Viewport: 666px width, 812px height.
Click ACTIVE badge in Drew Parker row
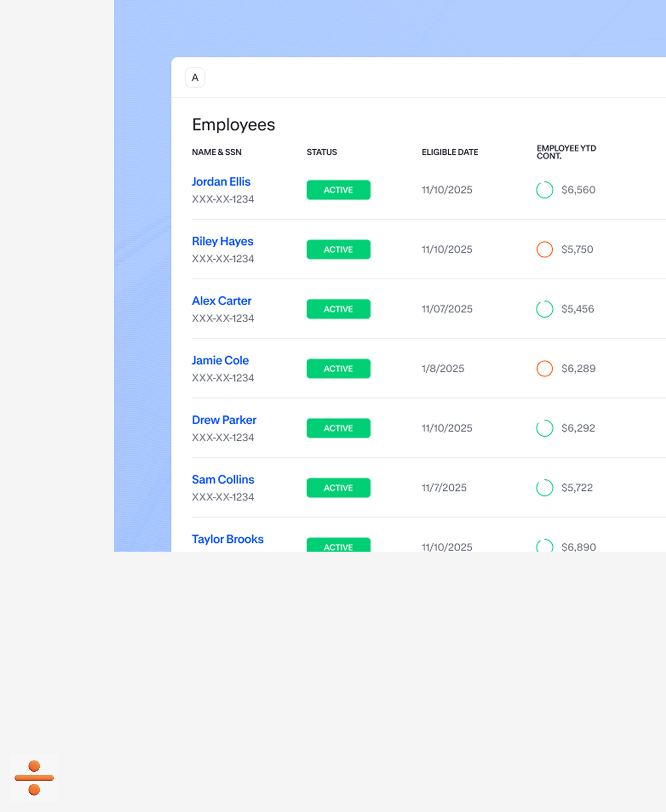click(338, 428)
